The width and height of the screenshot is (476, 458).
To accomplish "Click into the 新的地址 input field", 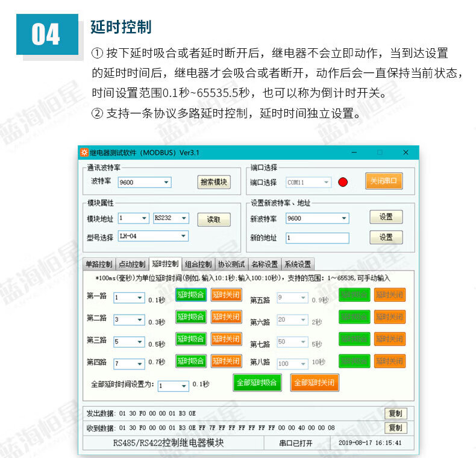I will click(x=317, y=238).
